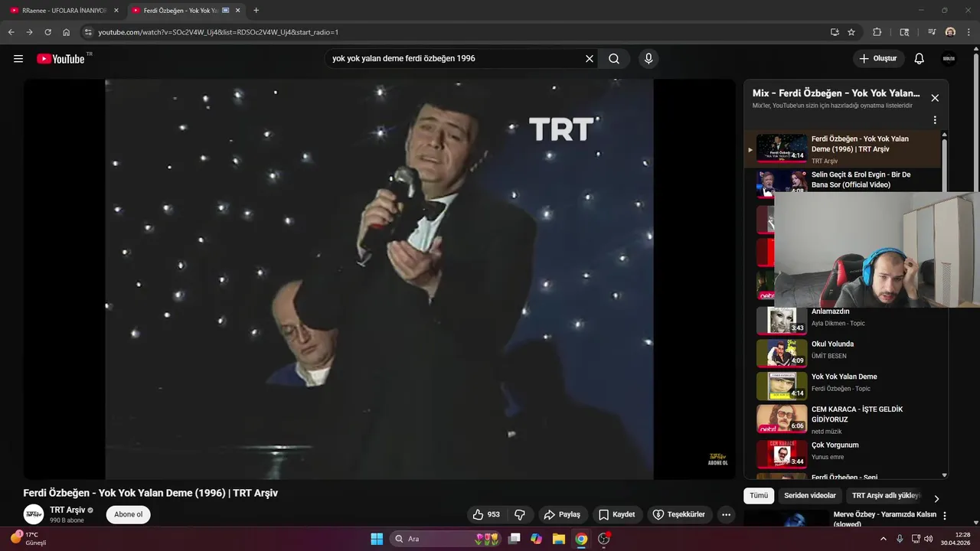Open a new browser tab
This screenshot has height=551, width=980.
pos(256,11)
